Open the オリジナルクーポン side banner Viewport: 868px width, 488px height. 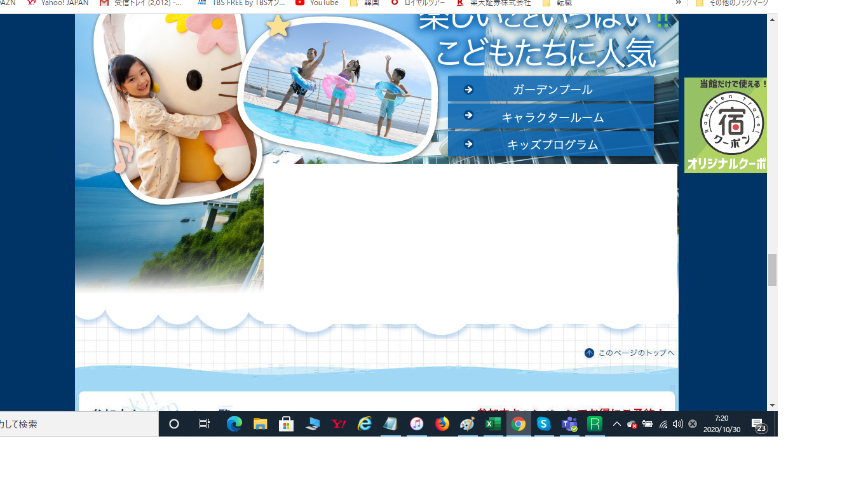coord(726,125)
